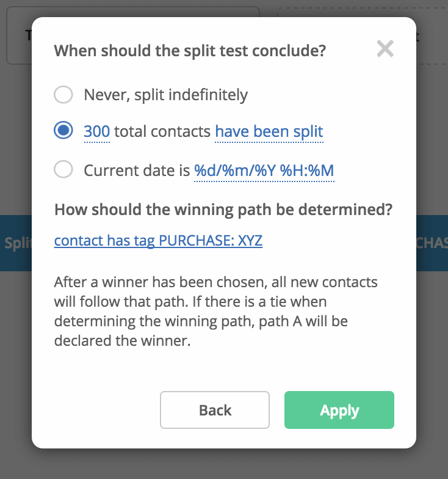Click the outlined box behind dialog's top-left
Viewport: 448px width, 479px height.
[19, 35]
